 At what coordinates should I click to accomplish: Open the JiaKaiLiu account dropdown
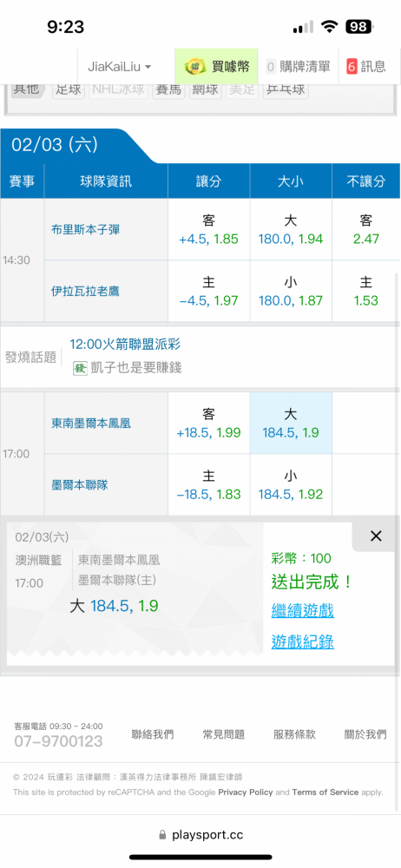pos(120,67)
